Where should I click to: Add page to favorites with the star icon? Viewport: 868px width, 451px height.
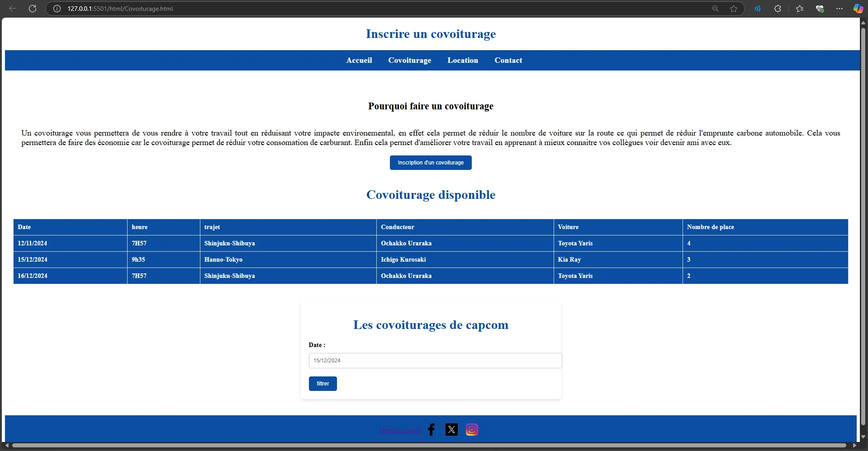point(734,9)
